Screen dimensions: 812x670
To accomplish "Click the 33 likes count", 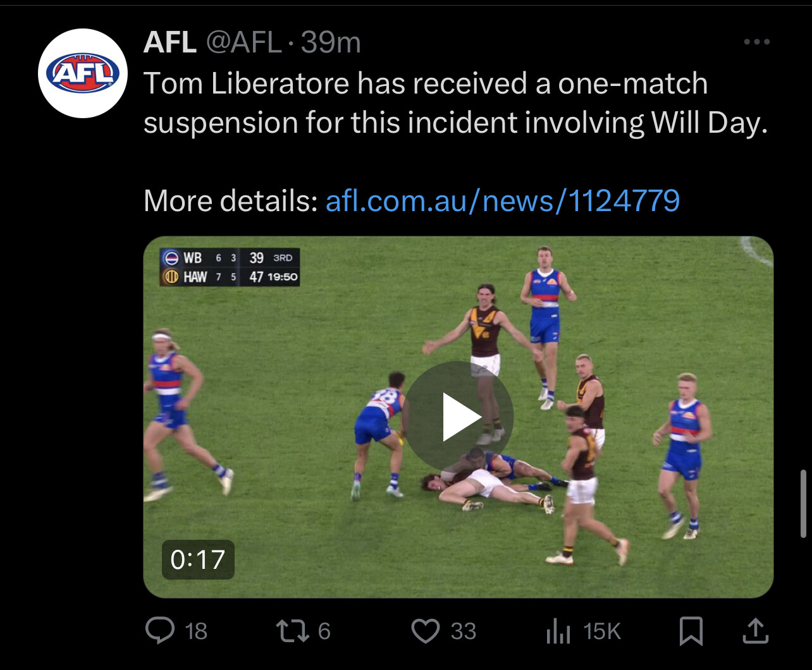I will coord(464,631).
